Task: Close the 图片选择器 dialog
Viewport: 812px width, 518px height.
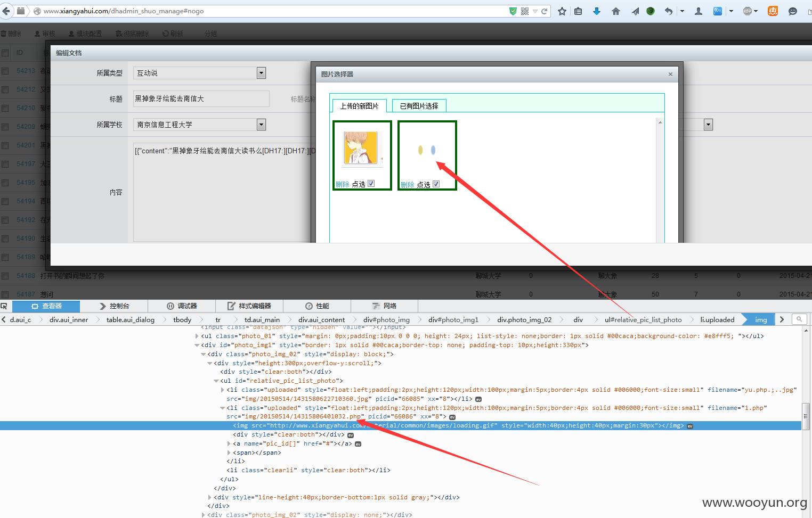Action: pyautogui.click(x=670, y=74)
